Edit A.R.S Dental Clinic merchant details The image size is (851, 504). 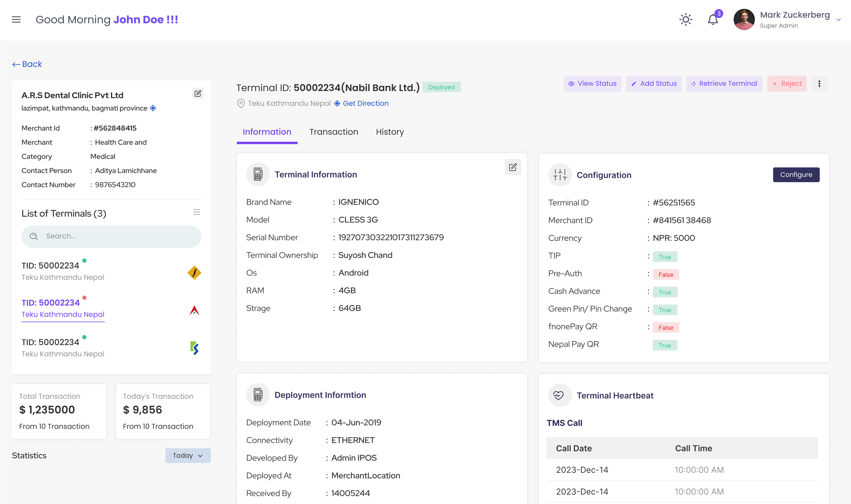(197, 93)
